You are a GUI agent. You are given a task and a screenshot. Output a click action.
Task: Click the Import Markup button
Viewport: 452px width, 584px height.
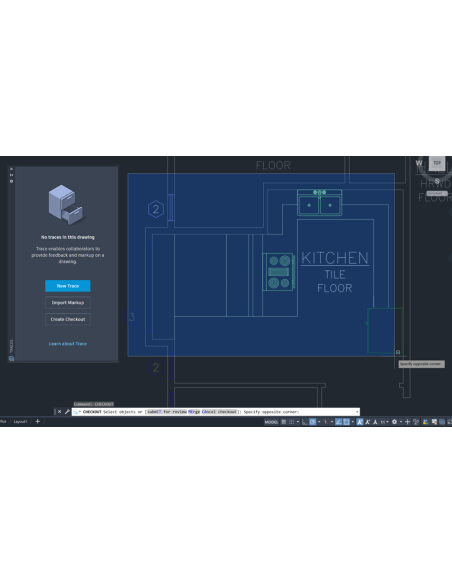[x=68, y=302]
